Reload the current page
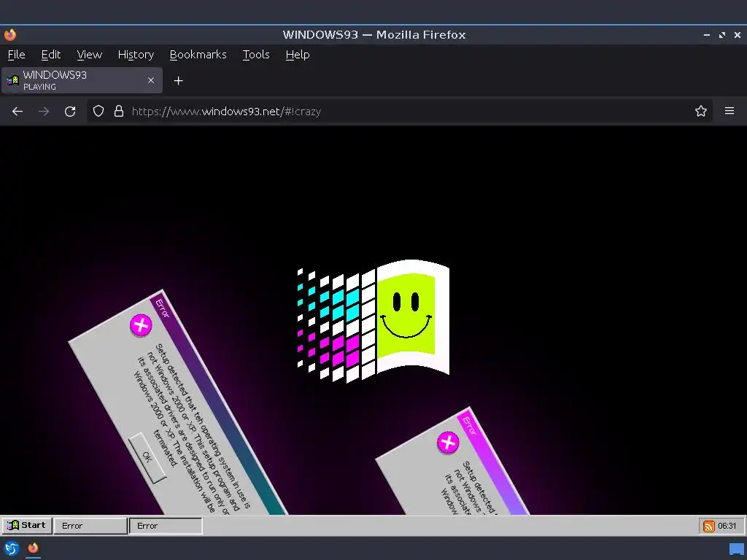The width and height of the screenshot is (747, 560). pos(70,112)
